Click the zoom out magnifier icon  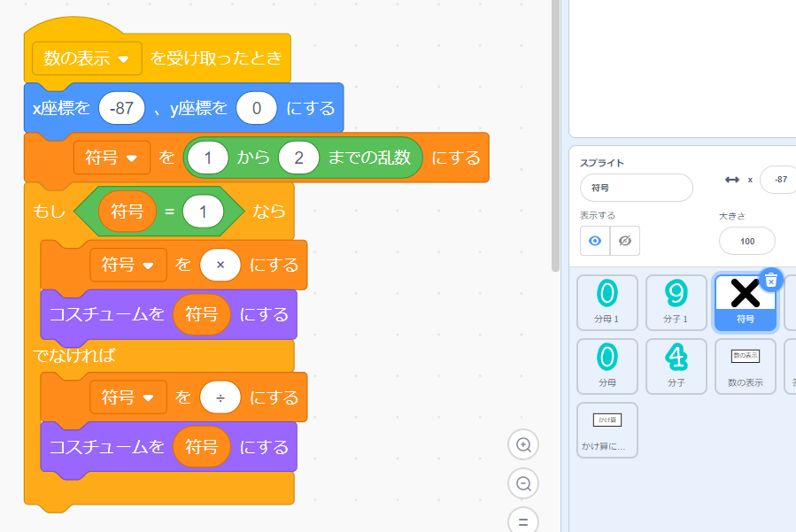(x=523, y=483)
